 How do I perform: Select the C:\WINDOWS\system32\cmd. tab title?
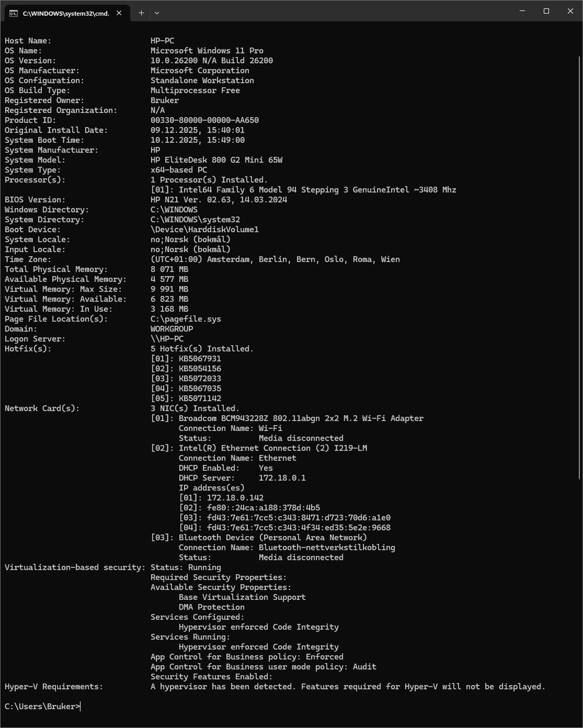[x=66, y=13]
